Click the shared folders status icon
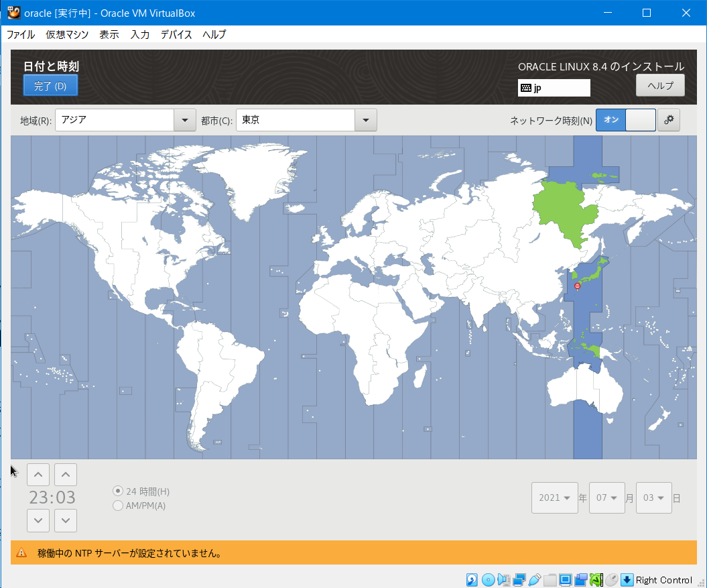 point(550,580)
